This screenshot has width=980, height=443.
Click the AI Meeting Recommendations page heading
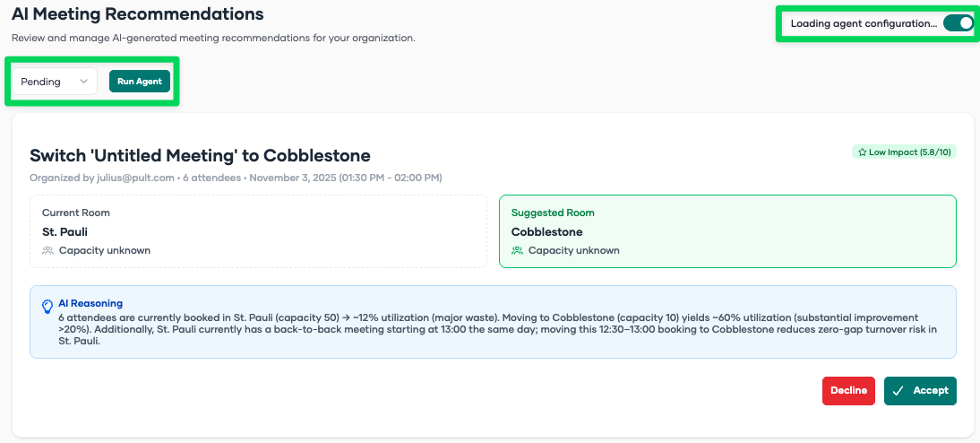tap(138, 14)
